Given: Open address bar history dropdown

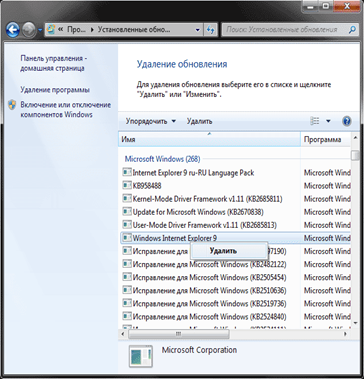Looking at the screenshot, I should point(198,30).
